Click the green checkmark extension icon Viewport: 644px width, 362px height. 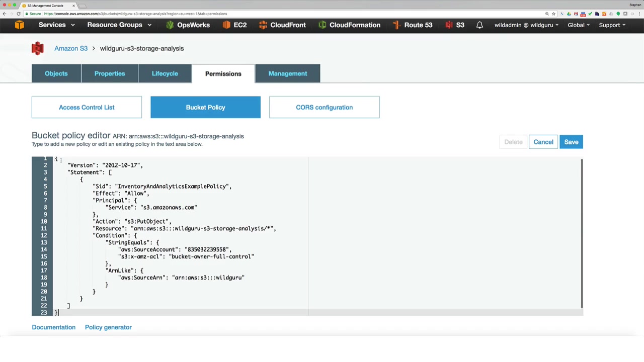590,14
